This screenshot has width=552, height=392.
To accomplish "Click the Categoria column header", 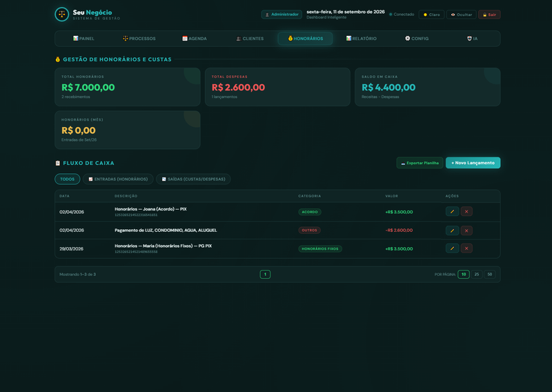I will point(309,196).
